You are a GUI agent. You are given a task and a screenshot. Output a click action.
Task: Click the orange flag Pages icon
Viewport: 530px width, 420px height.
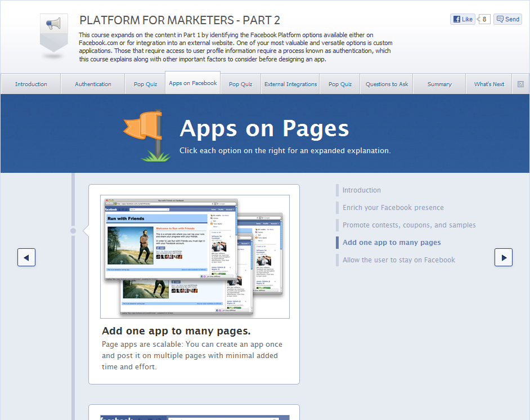(146, 136)
